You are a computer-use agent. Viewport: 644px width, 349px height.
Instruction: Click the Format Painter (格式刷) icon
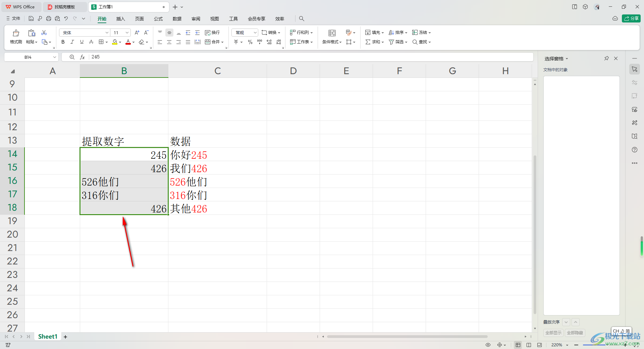[16, 33]
